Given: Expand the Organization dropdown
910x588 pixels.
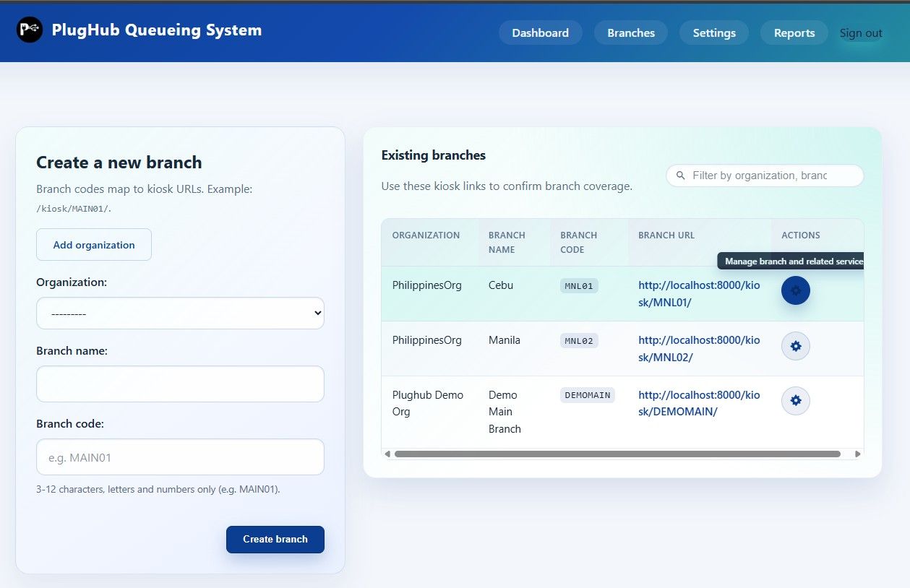Looking at the screenshot, I should (180, 314).
